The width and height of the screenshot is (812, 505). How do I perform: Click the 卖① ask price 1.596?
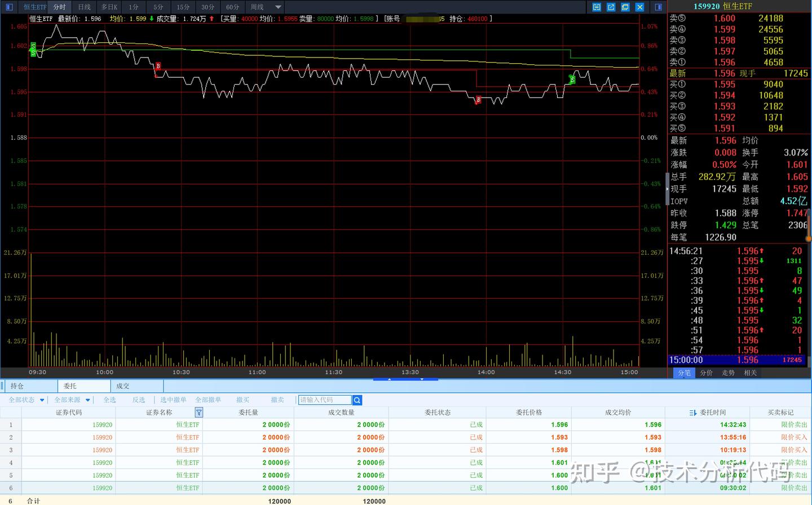(x=725, y=63)
